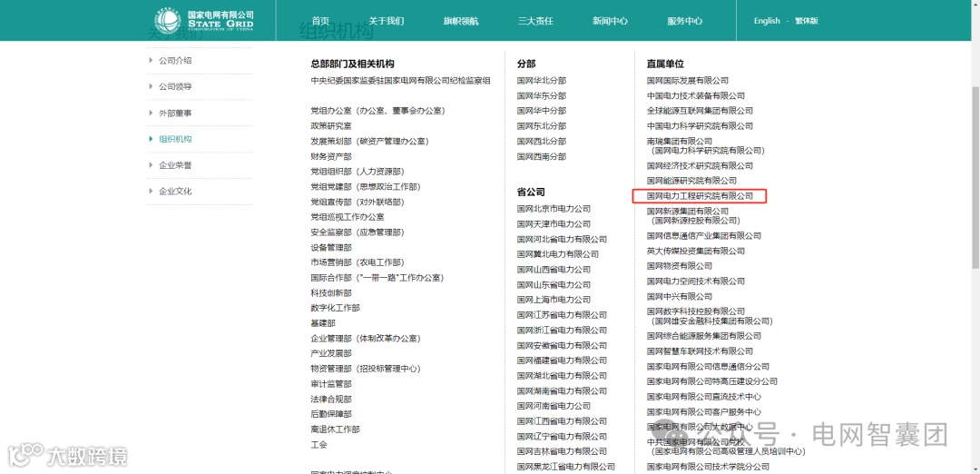Open 国网西北分部 link
This screenshot has height=474, width=980.
tap(541, 142)
